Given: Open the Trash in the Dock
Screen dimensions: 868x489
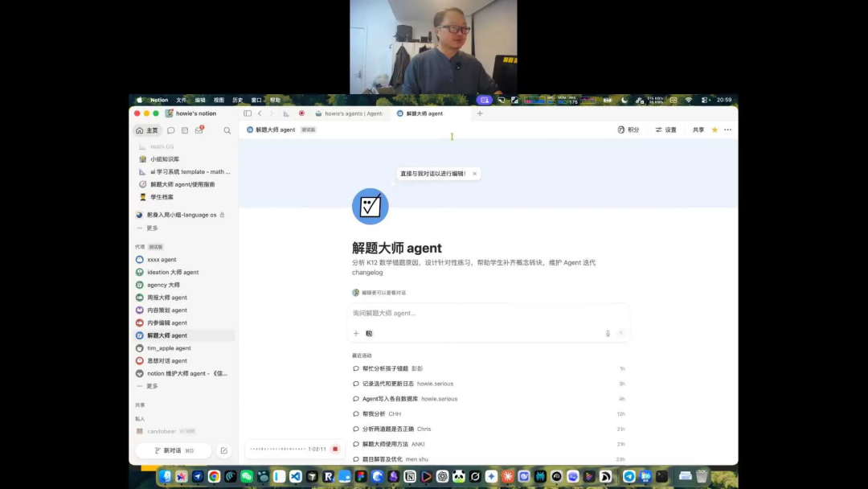Looking at the screenshot, I should coord(702,476).
